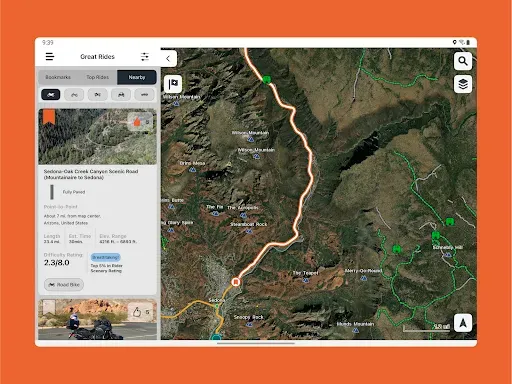The width and height of the screenshot is (512, 384).
Task: Click the green trailhead marker on highlighted route
Action: point(266,79)
